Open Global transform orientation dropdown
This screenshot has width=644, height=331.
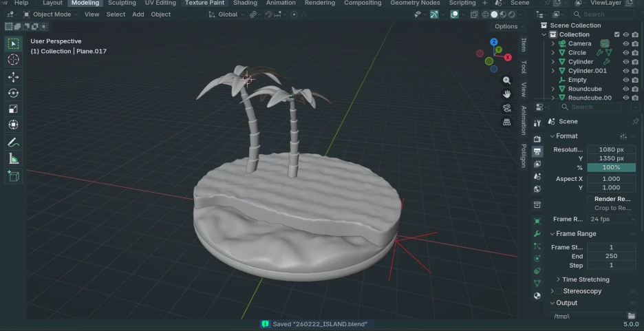(226, 14)
